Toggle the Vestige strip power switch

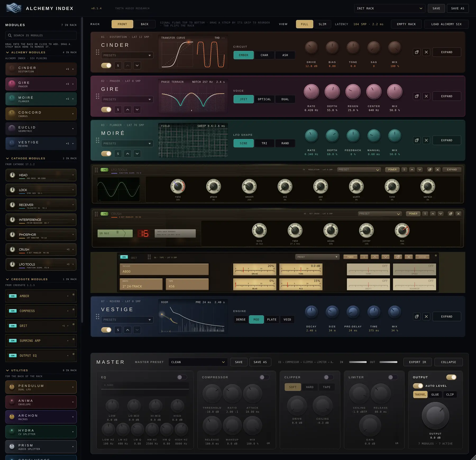[x=106, y=330]
